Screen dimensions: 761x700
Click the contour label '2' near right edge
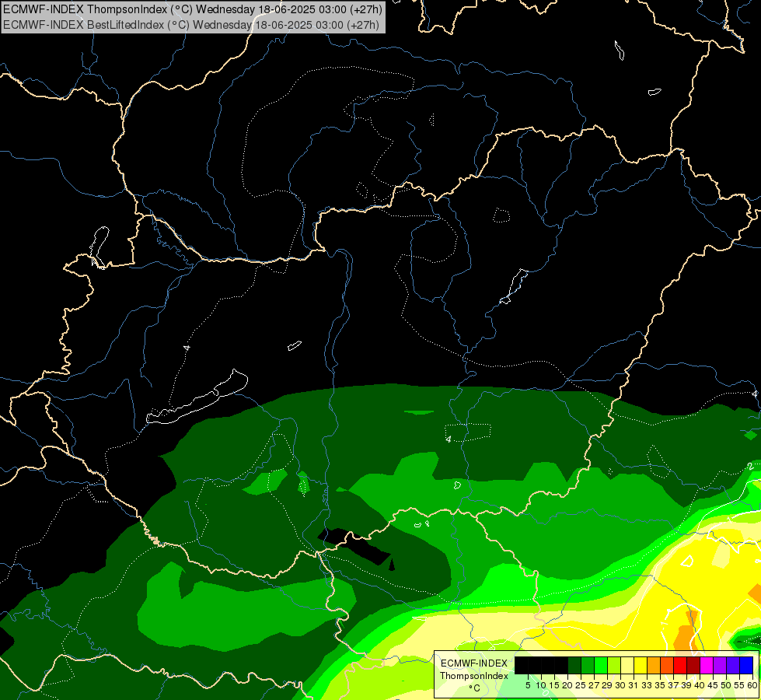tap(750, 467)
